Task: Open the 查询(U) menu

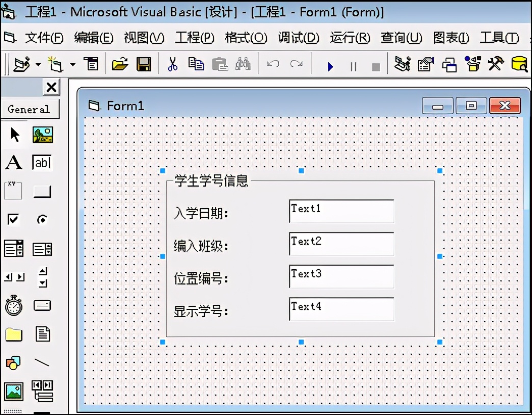Action: click(x=402, y=37)
